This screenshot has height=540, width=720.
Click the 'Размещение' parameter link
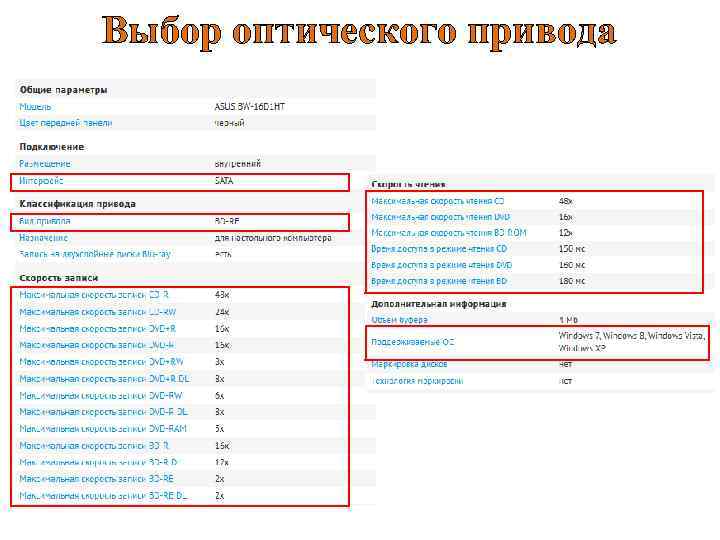coord(45,163)
